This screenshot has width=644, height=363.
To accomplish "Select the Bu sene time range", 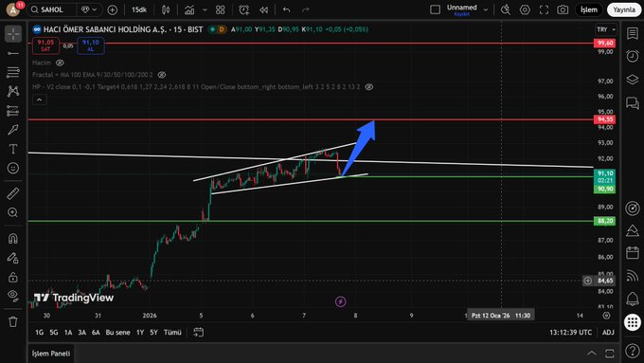I will click(x=117, y=332).
